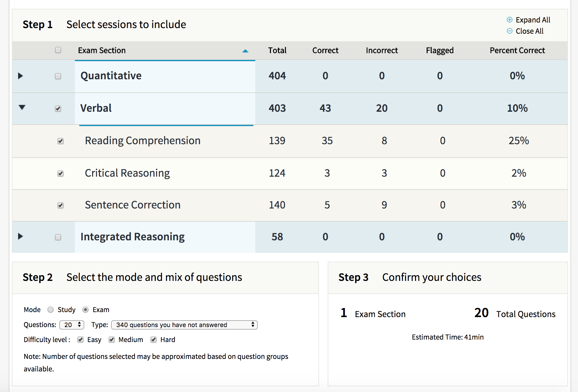
Task: Open the question Type dropdown
Action: point(184,325)
